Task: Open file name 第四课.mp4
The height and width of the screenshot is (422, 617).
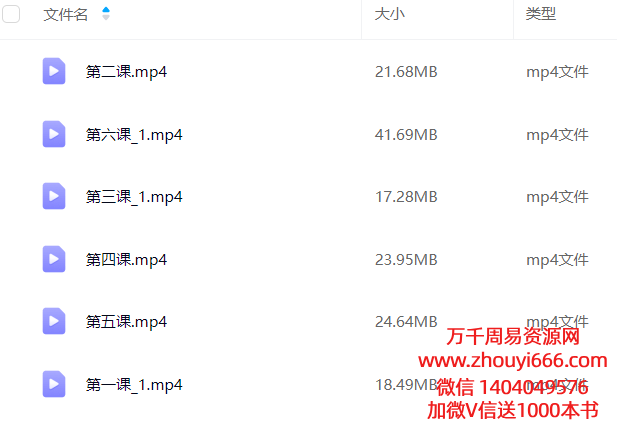Action: [126, 259]
